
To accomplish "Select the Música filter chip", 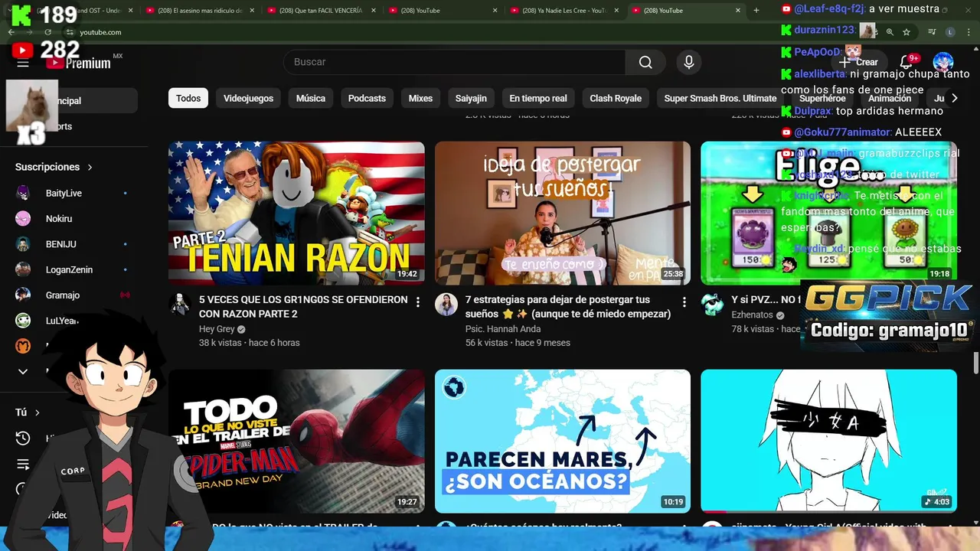I will click(x=311, y=98).
